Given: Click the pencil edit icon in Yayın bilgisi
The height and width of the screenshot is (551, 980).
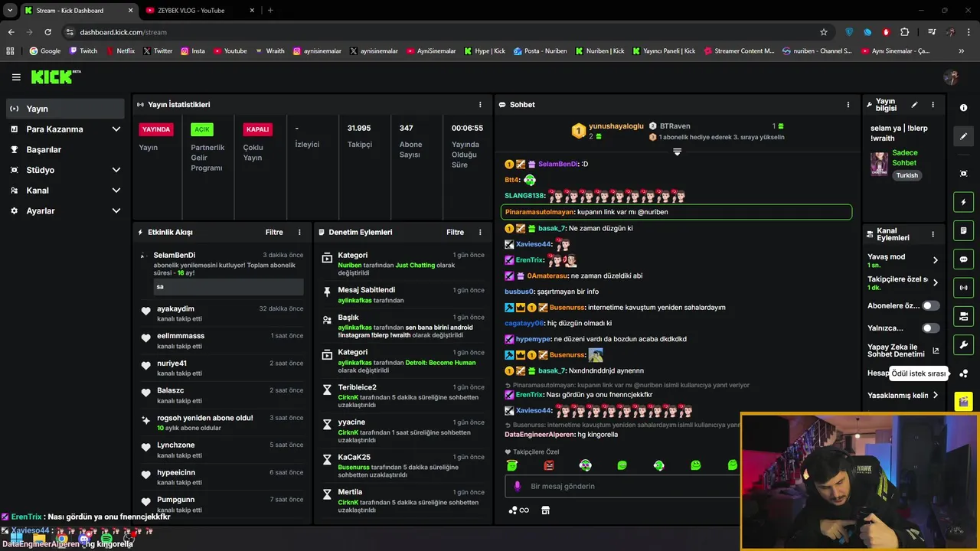Looking at the screenshot, I should [914, 105].
